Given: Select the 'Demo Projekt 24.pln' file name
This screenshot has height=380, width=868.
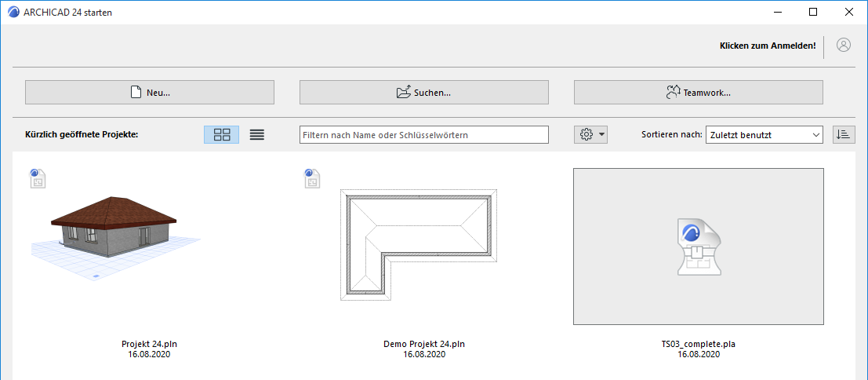Looking at the screenshot, I should tap(424, 344).
